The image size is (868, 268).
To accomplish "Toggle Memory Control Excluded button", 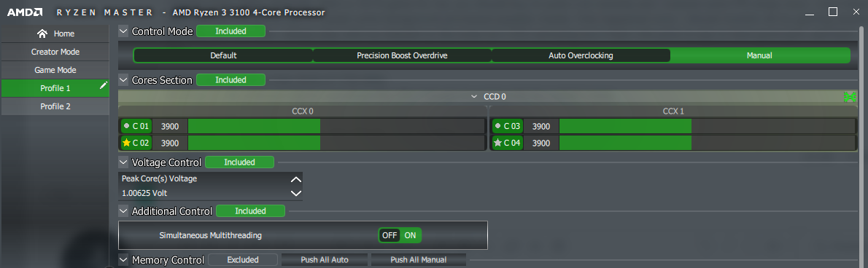I will pos(243,260).
